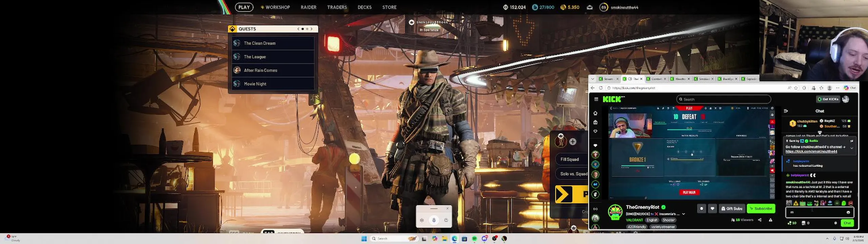Click player name smokinoutthe44 in top bar
This screenshot has height=244, width=868.
[x=624, y=7]
